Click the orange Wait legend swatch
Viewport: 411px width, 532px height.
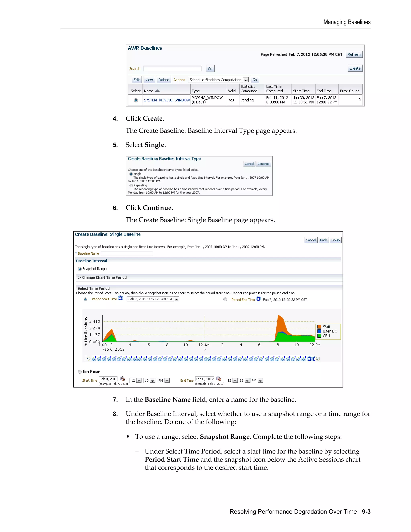(x=319, y=327)
